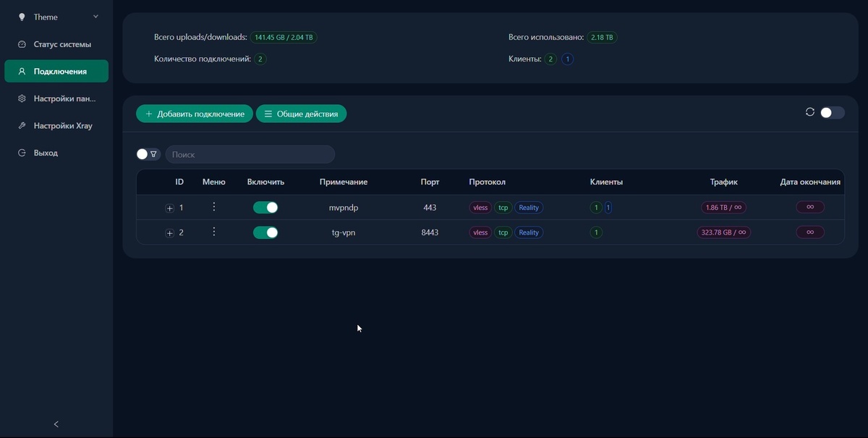
Task: Click the Статус системы sidebar icon
Action: [22, 44]
